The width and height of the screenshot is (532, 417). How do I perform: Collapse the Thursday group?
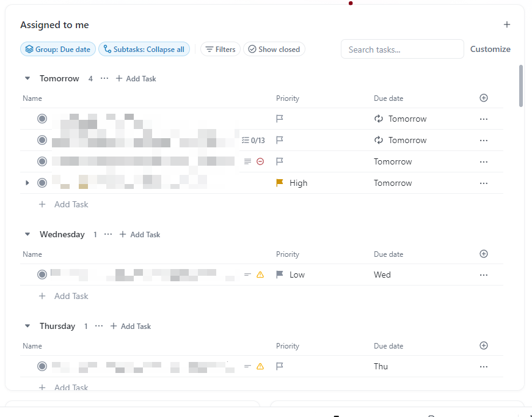coord(27,326)
